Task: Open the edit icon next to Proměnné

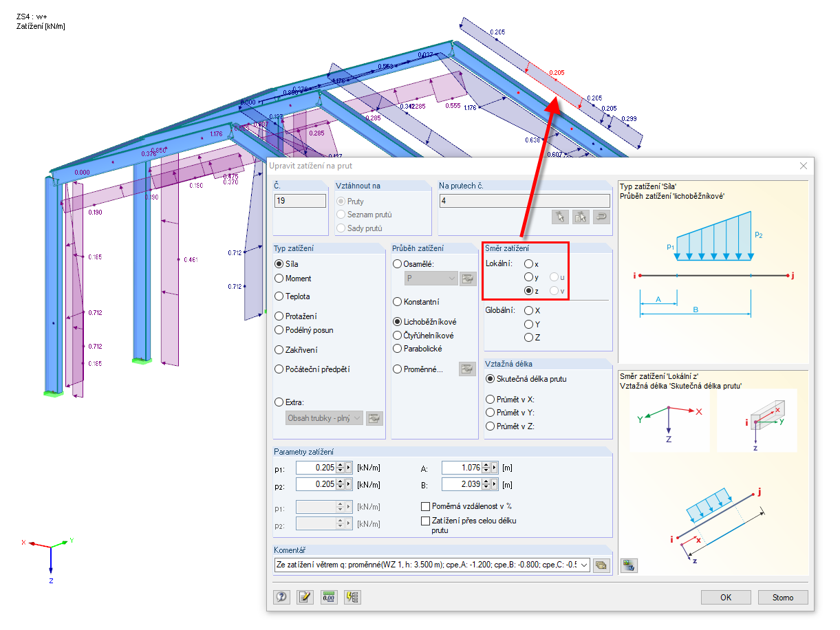Action: [x=468, y=369]
